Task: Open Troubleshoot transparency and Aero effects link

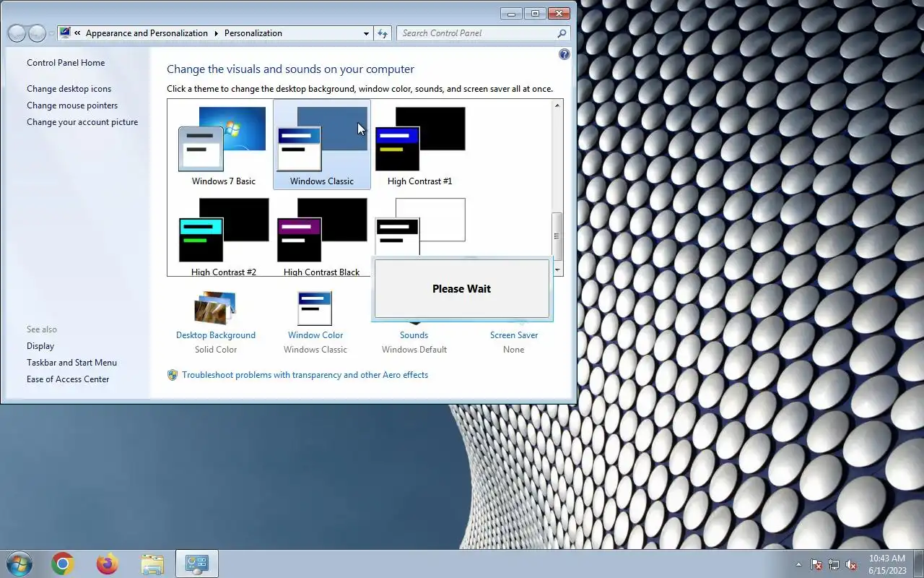Action: [305, 375]
